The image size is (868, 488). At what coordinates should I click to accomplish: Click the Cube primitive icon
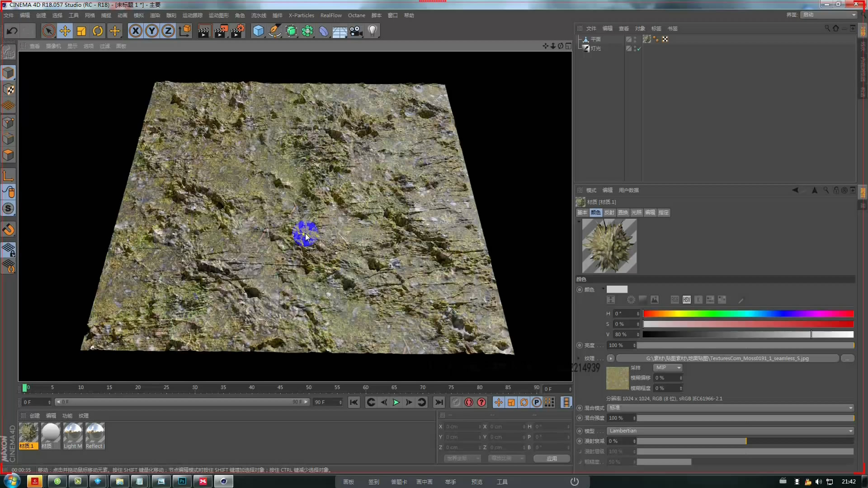[x=258, y=31]
